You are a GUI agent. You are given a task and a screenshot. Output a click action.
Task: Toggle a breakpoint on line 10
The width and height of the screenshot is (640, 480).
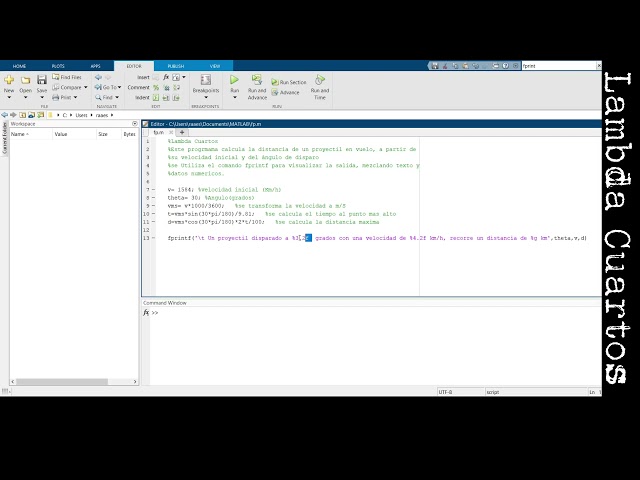(153, 214)
